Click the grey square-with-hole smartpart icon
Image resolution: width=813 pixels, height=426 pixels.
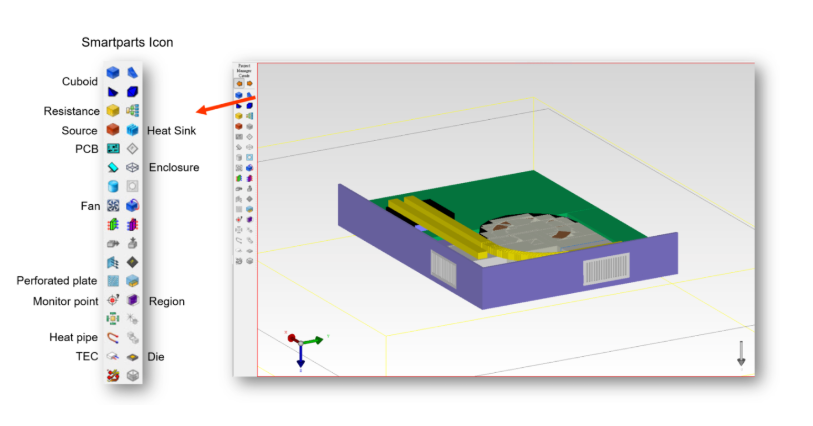[x=132, y=186]
